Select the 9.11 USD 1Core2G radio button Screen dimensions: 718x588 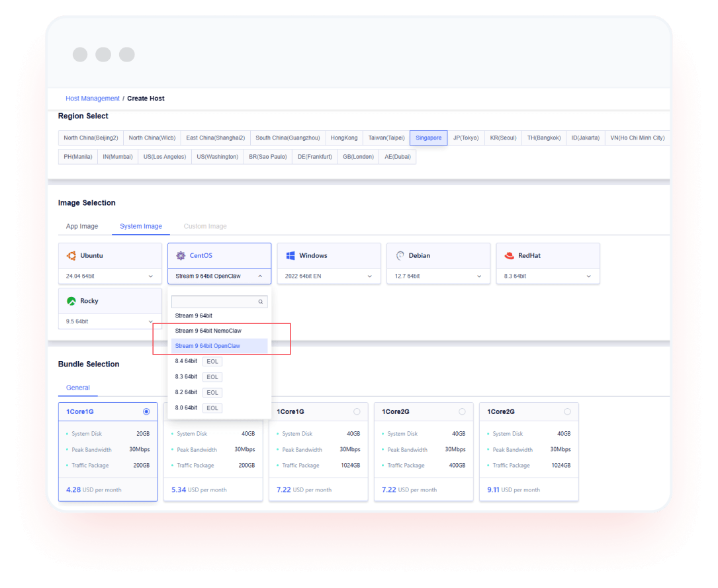(x=567, y=411)
